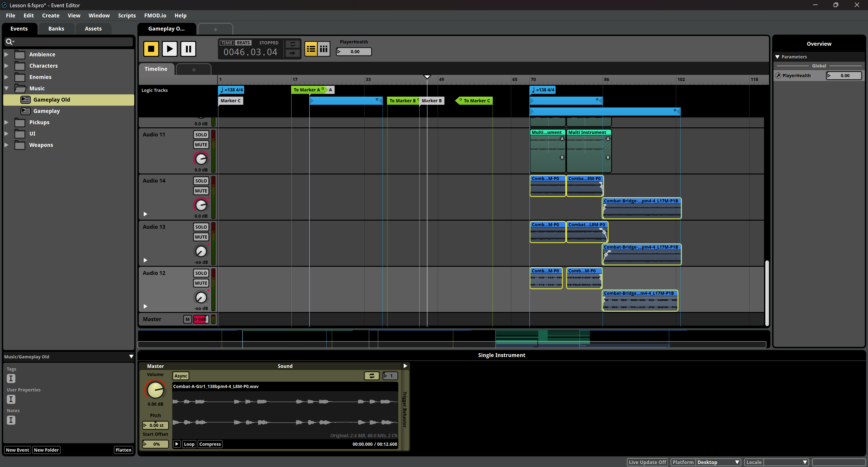Select the Gameplay Old event icon
This screenshot has width=868, height=467.
point(25,100)
